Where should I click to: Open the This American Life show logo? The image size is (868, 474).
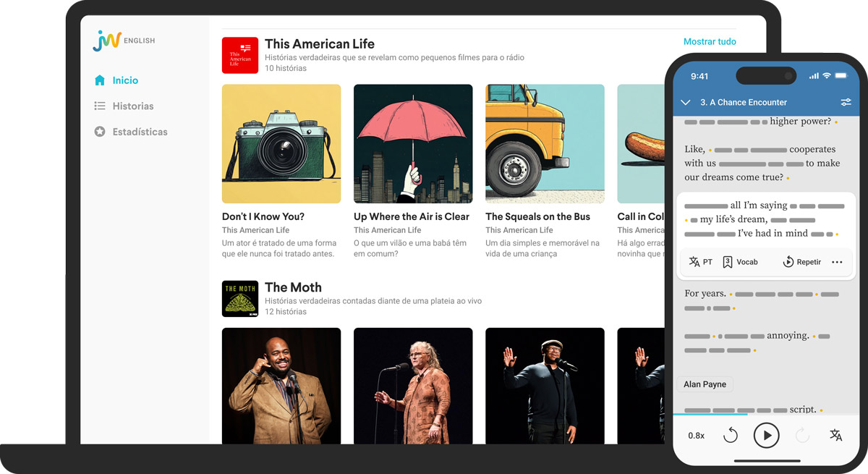pyautogui.click(x=239, y=55)
